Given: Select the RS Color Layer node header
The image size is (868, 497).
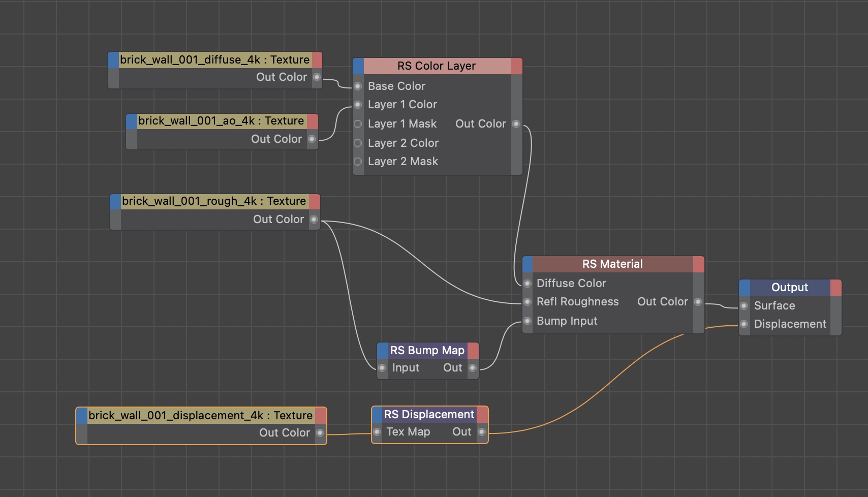Looking at the screenshot, I should (x=436, y=66).
